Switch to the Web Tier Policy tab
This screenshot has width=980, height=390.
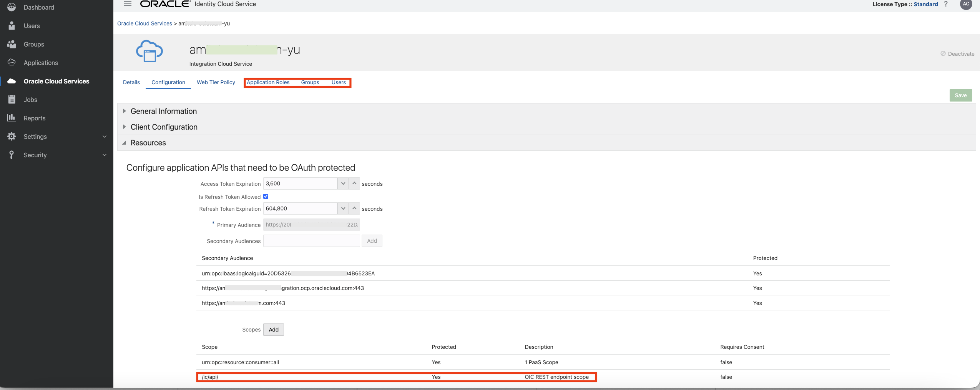216,82
